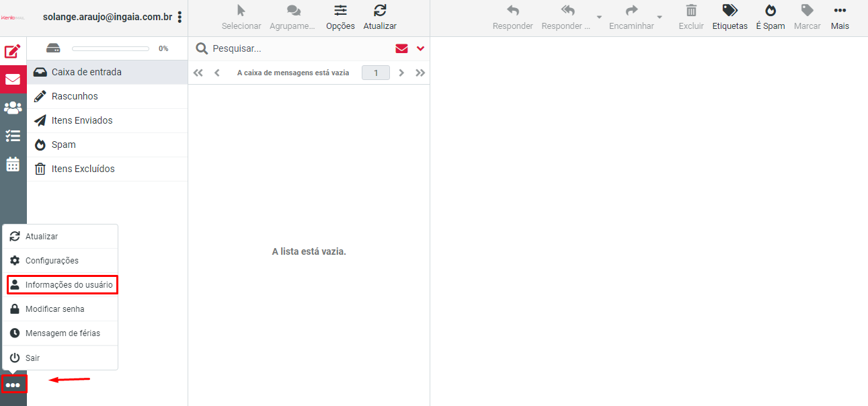Go to next page arrow
The image size is (868, 406).
coord(401,73)
